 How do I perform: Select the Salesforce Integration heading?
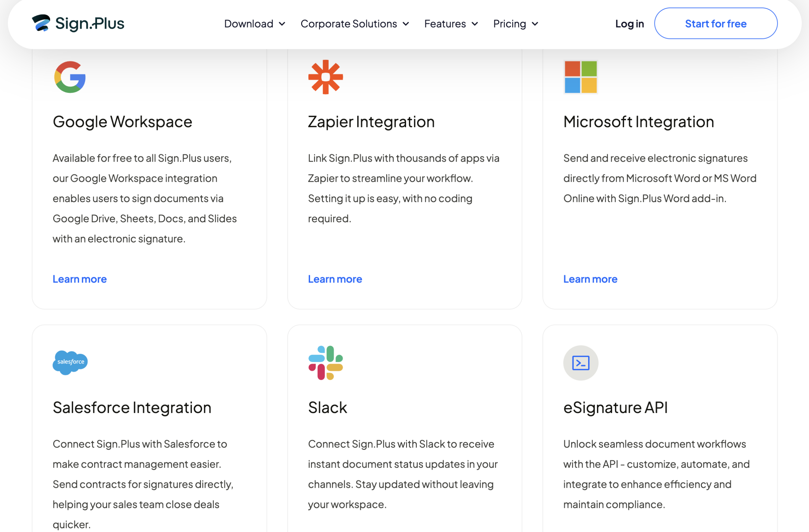coord(132,407)
